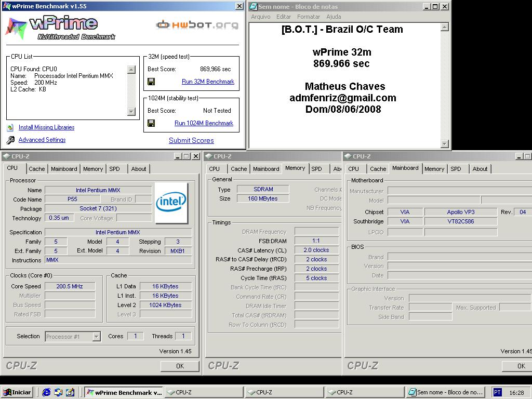Open the Formatar menu in Notepad

309,17
